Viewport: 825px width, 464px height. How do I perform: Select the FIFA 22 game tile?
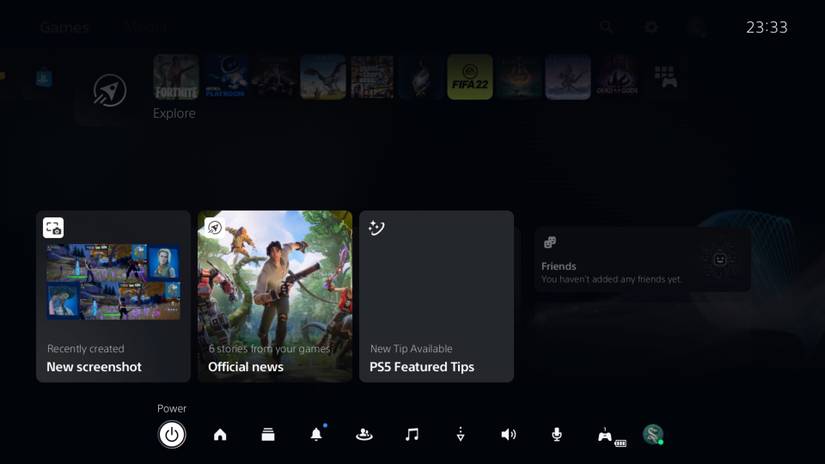click(x=470, y=77)
